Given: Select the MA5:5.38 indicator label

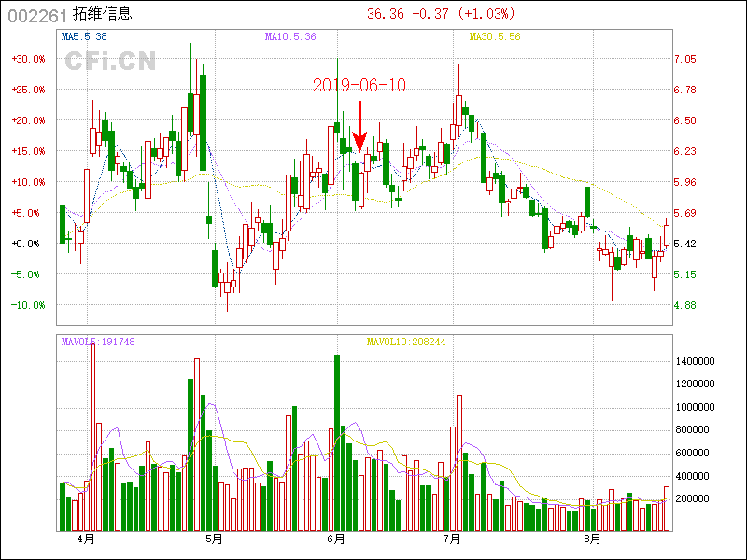Looking at the screenshot, I should (x=84, y=36).
